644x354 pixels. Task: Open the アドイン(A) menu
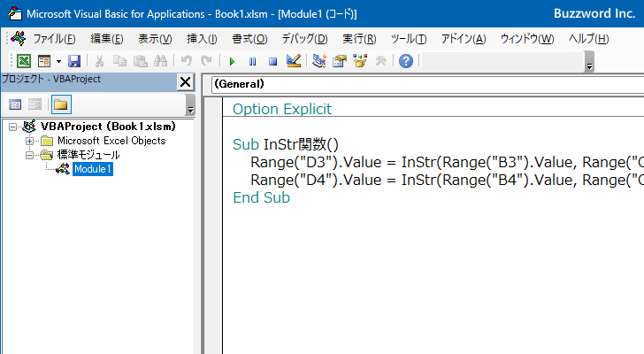click(x=464, y=39)
